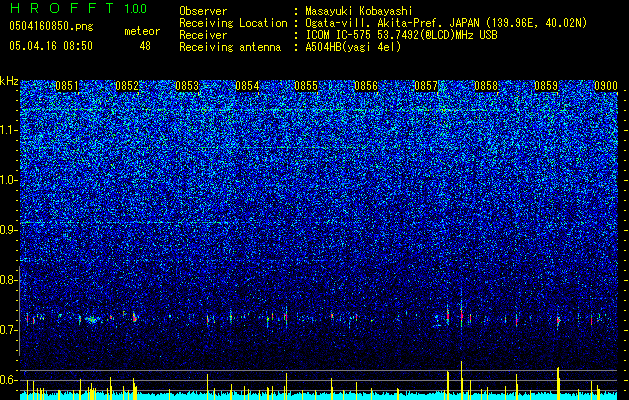Select the filename 0504160850.png

(x=51, y=27)
